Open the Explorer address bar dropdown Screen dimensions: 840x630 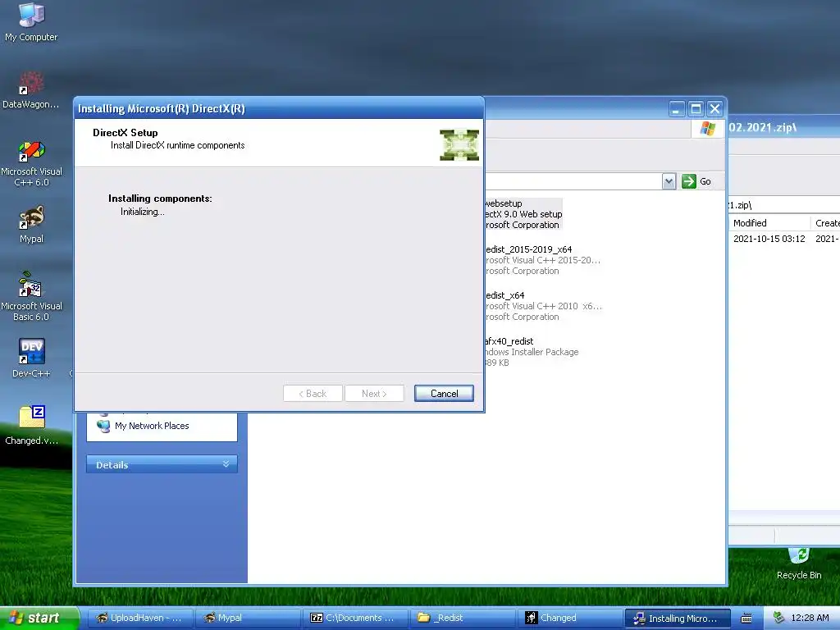(x=669, y=181)
